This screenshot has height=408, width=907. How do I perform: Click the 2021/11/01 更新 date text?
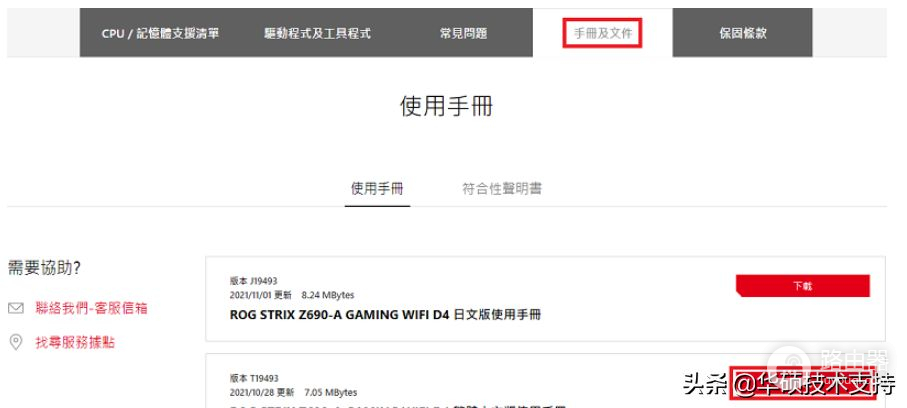coord(261,295)
